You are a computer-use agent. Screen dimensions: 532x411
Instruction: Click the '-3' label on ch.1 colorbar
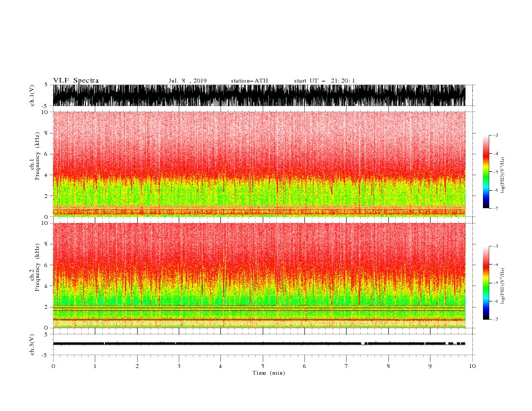coord(495,135)
